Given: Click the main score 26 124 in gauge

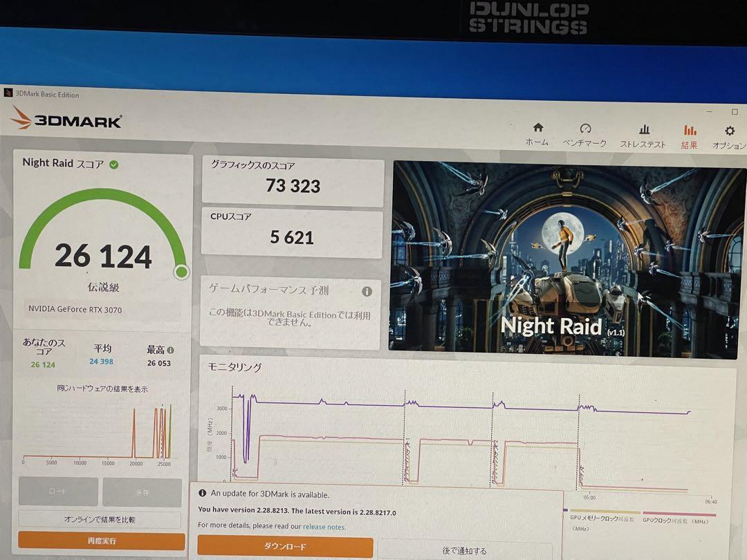Looking at the screenshot, I should coord(103,256).
